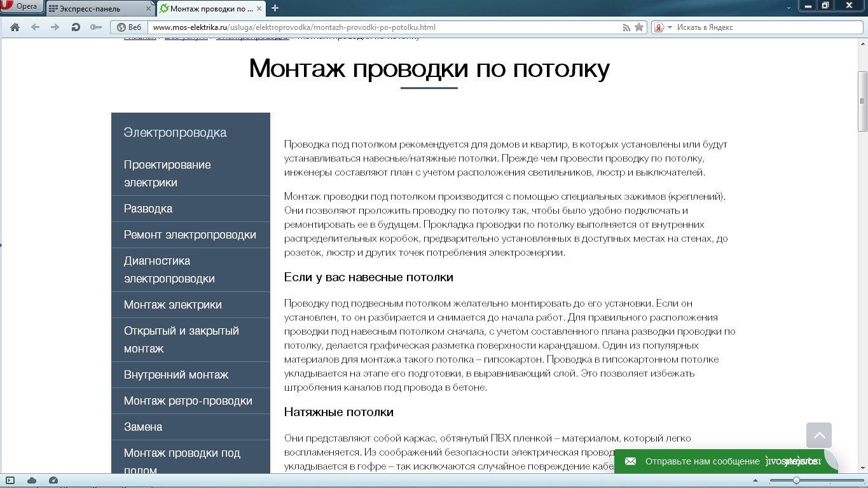Open the Разводка sidebar item

191,209
